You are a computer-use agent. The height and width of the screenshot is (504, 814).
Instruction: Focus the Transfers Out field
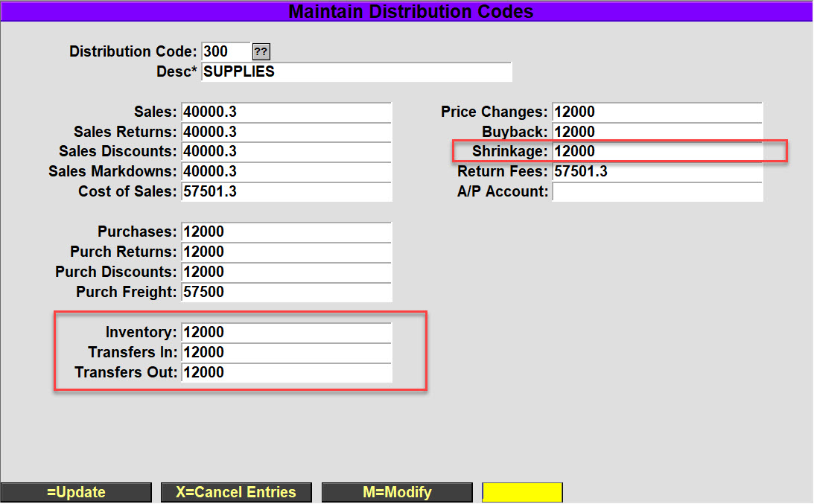[x=286, y=373]
